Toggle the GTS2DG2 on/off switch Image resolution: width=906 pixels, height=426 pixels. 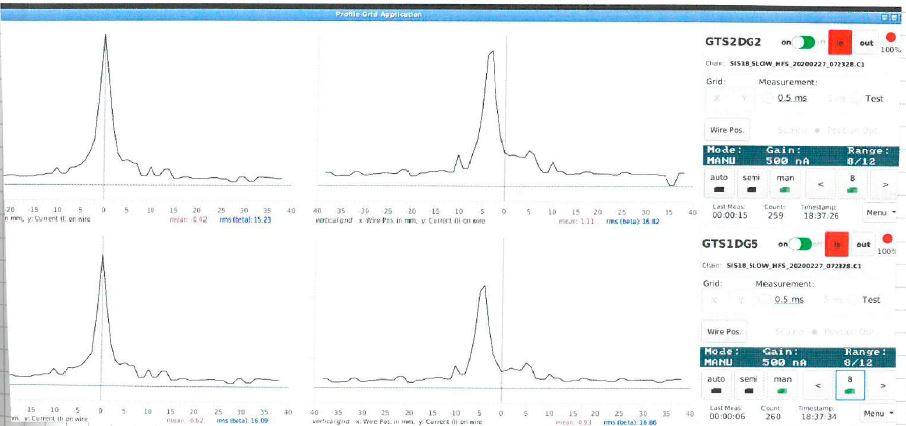(804, 42)
